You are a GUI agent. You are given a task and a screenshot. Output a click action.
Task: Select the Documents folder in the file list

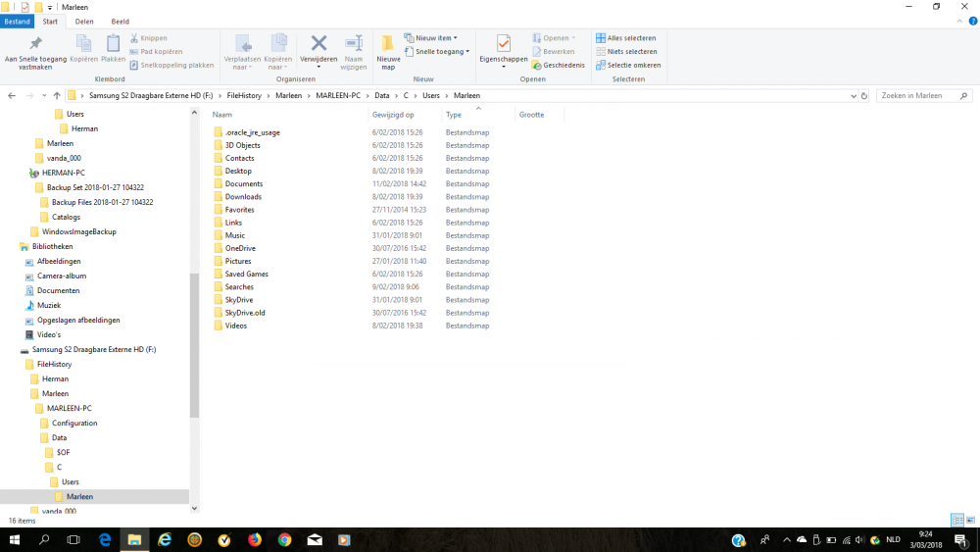point(243,183)
